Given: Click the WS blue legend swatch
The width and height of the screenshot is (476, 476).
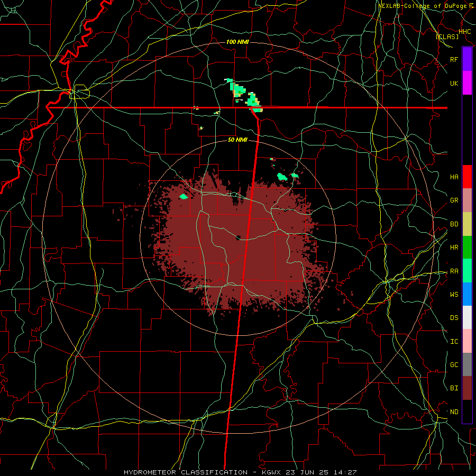Looking at the screenshot, I should [467, 294].
